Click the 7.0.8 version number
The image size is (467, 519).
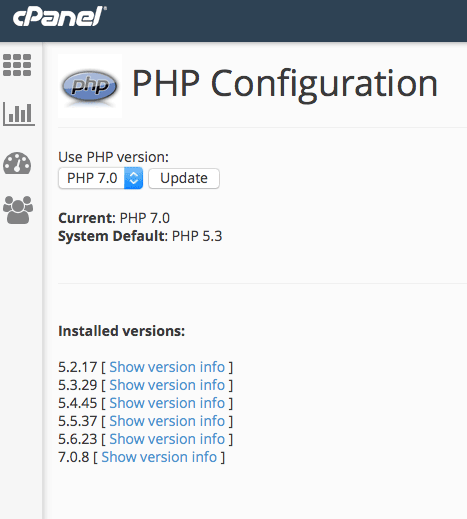click(x=74, y=457)
